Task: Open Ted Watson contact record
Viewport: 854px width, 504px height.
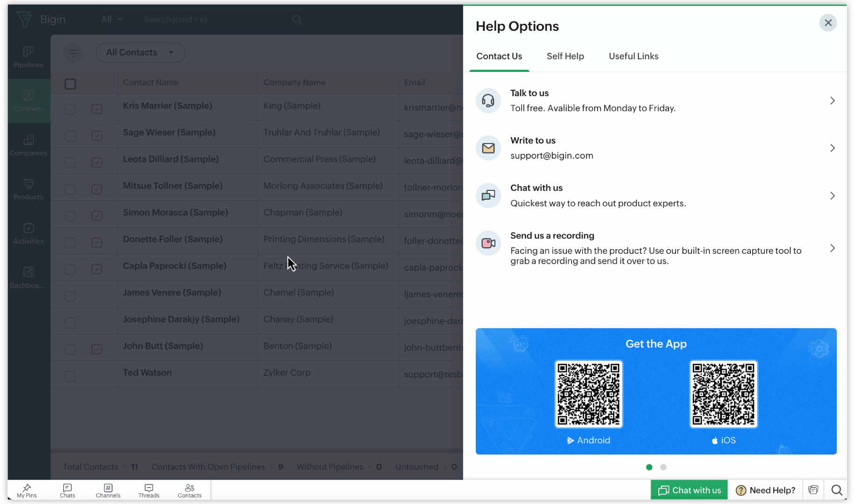Action: click(x=148, y=373)
